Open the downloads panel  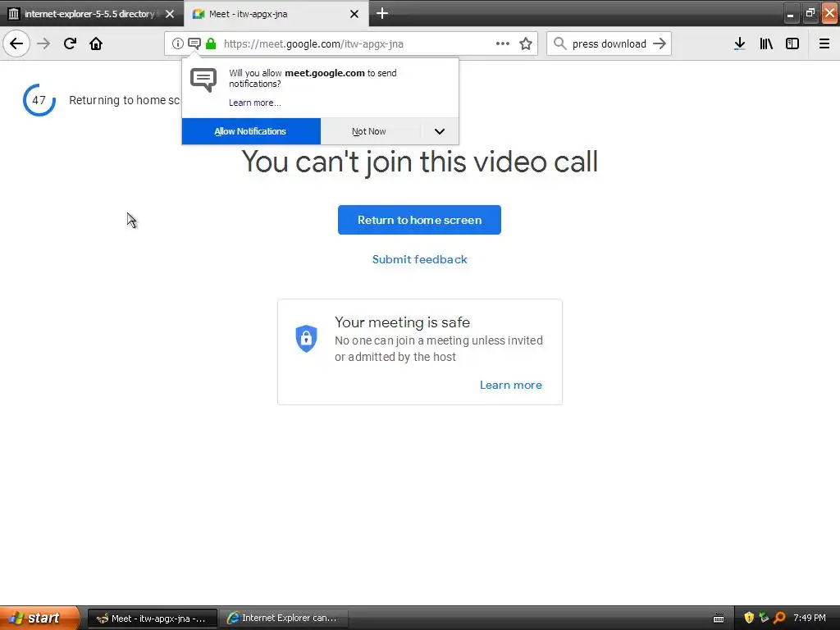(740, 43)
